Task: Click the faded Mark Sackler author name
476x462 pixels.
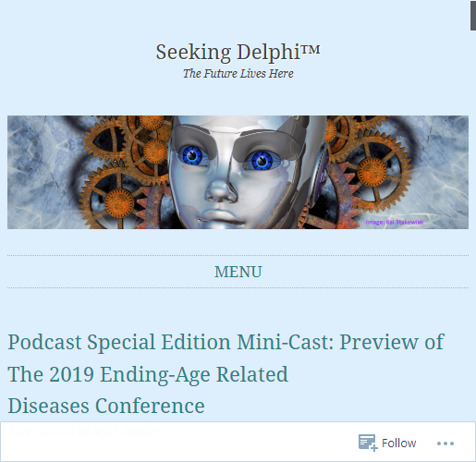Action: point(126,431)
